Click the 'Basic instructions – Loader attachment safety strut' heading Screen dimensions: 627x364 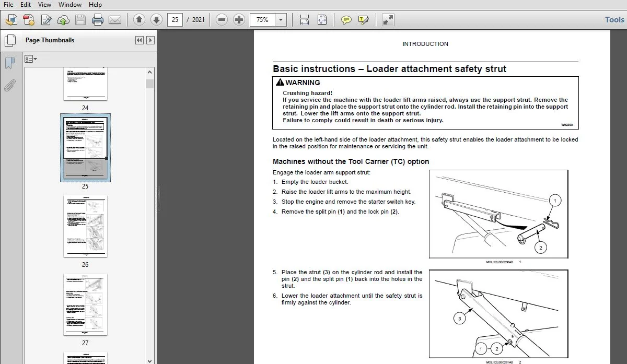[389, 69]
